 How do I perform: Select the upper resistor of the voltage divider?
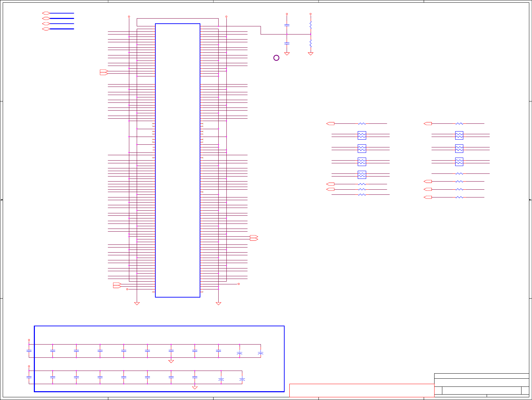coord(311,25)
